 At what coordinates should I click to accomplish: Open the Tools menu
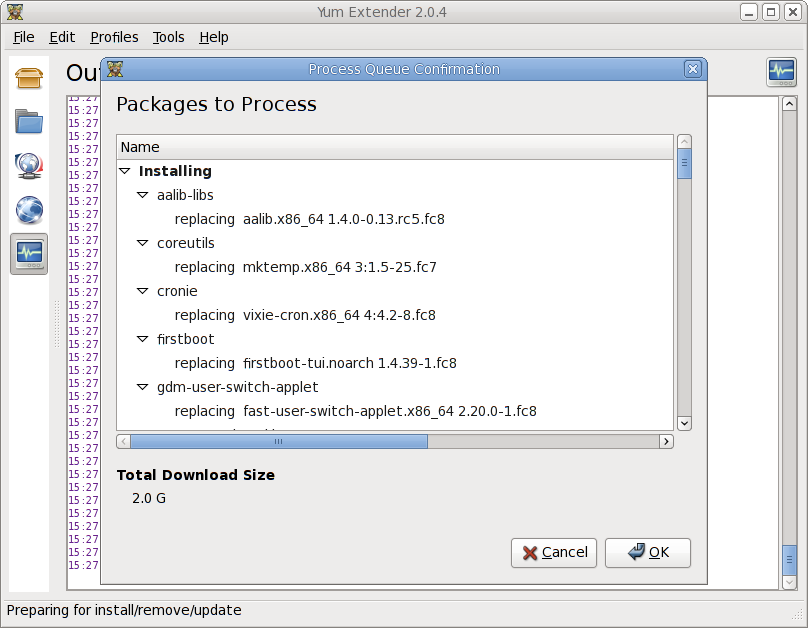point(168,37)
